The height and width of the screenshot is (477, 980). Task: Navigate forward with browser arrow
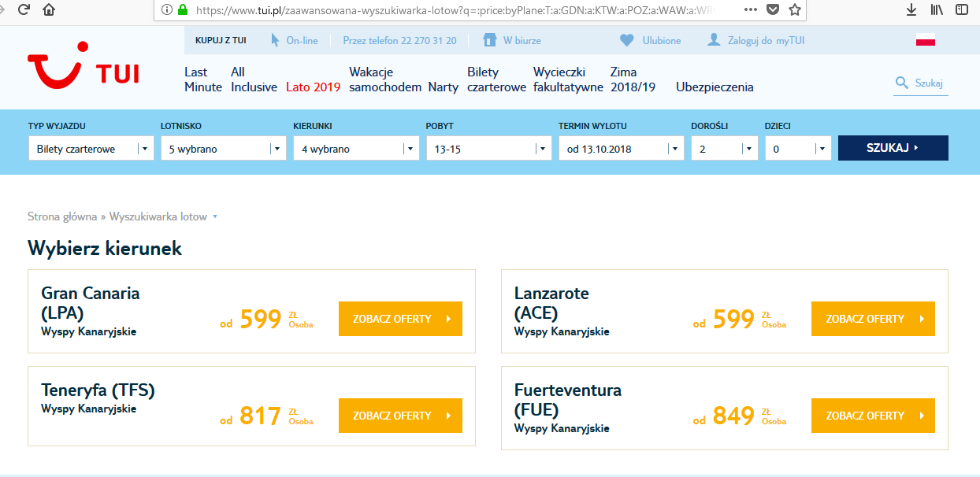(2, 10)
